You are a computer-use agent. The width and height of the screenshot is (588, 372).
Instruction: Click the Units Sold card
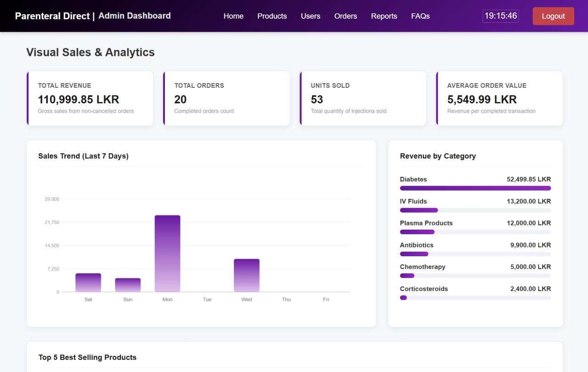[x=363, y=98]
